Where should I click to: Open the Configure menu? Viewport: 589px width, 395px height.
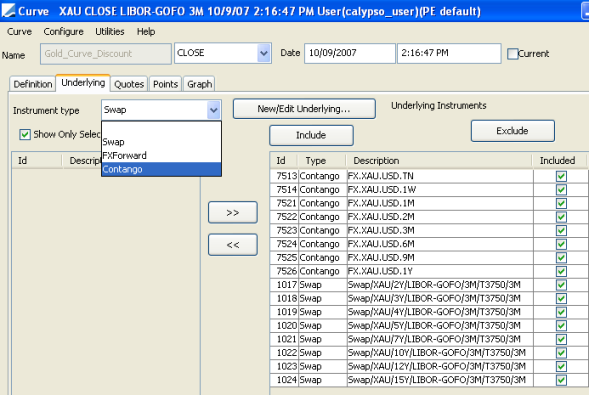[63, 32]
